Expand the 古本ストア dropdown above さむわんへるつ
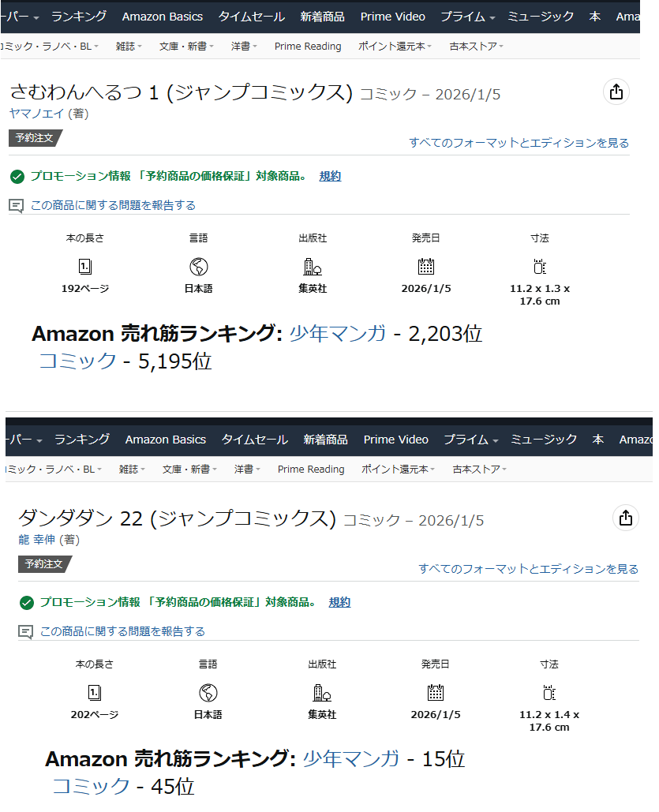 pyautogui.click(x=477, y=47)
